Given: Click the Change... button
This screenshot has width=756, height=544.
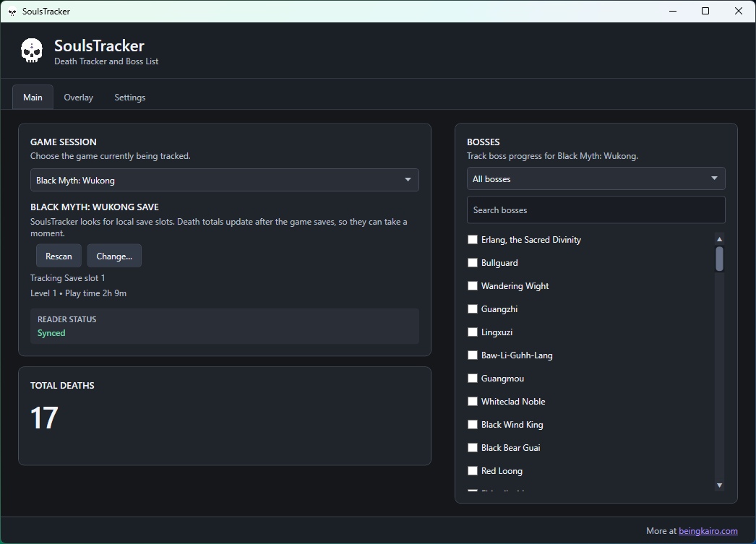Looking at the screenshot, I should pyautogui.click(x=114, y=256).
